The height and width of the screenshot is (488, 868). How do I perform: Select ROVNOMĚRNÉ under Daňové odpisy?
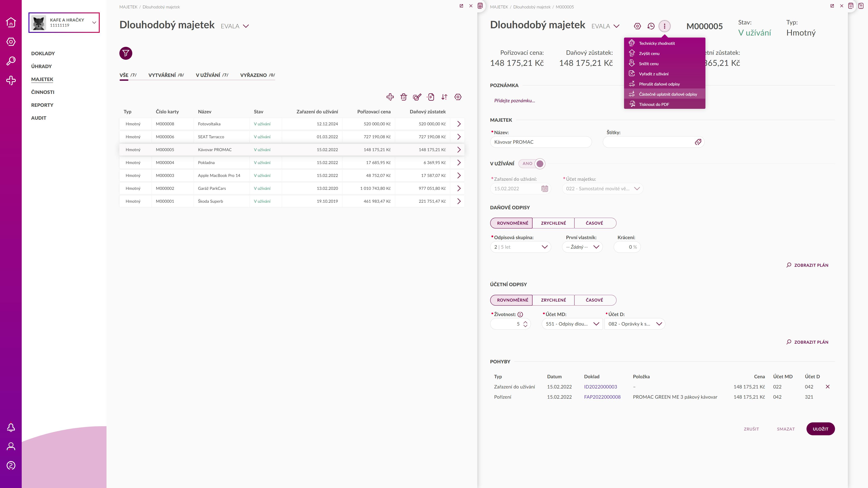tap(511, 223)
